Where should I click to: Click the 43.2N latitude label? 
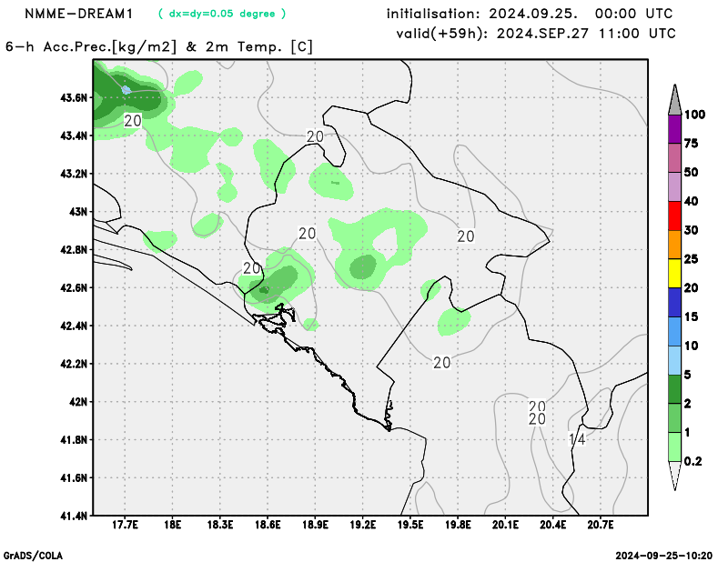[74, 174]
